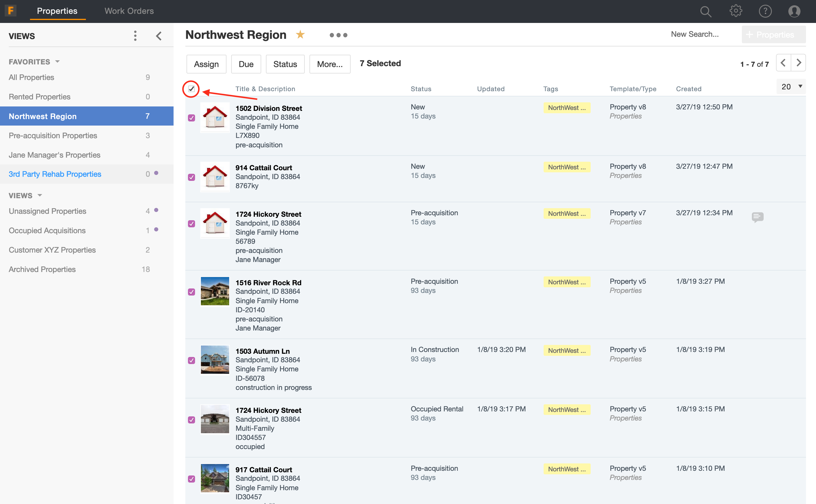816x504 pixels.
Task: Uncheck the select-all checkbox above the list
Action: (x=191, y=89)
